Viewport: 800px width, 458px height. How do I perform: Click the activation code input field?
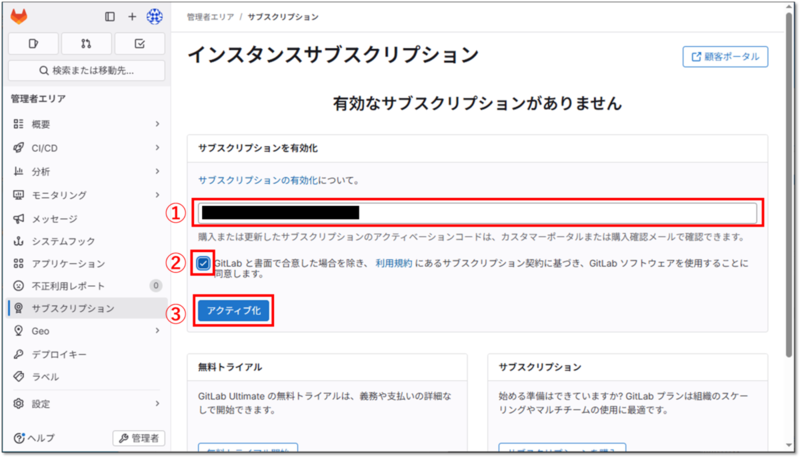pyautogui.click(x=478, y=213)
